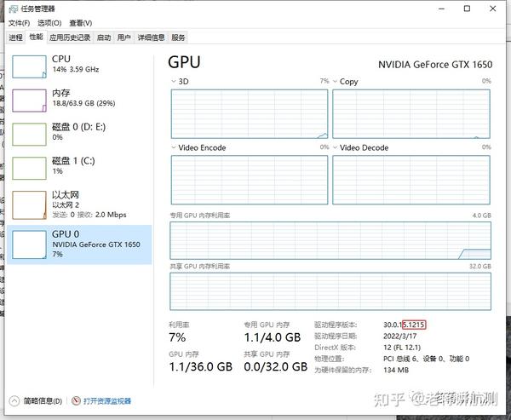Open the 选项(O) menu
The height and width of the screenshot is (420, 511).
[49, 23]
